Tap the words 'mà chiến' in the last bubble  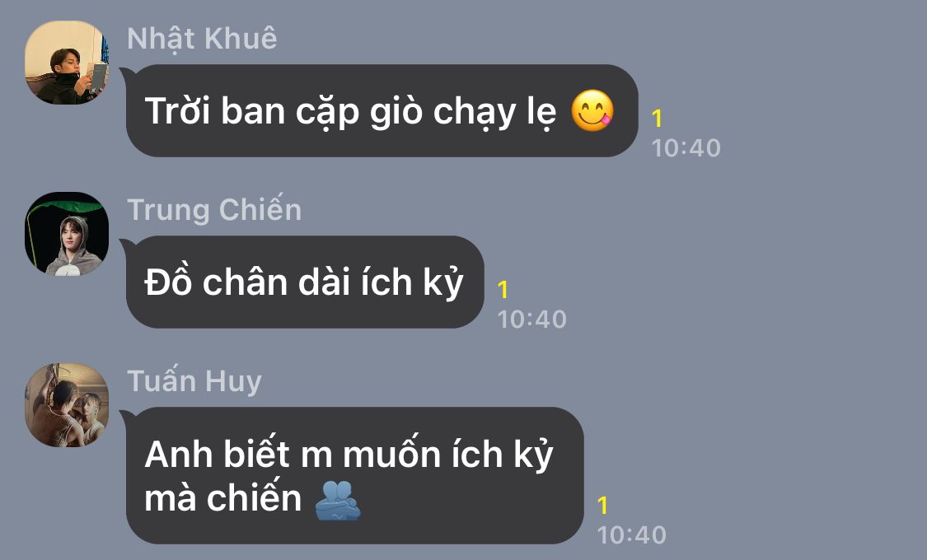point(223,498)
